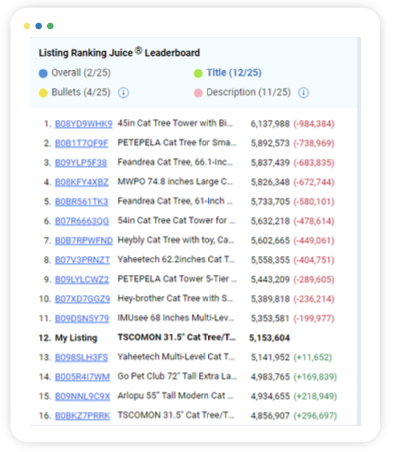Screen dimensions: 393x452
Task: Click the yellow window control dot
Action: 27,26
